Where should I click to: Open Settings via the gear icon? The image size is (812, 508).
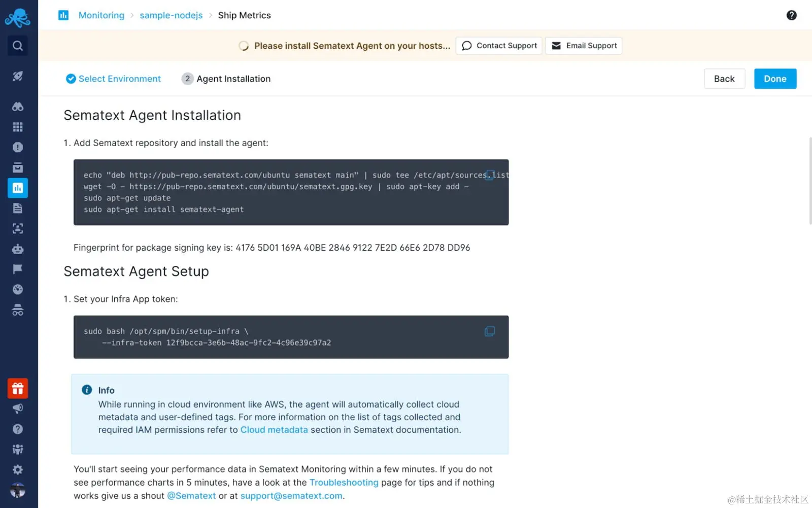[x=17, y=469]
